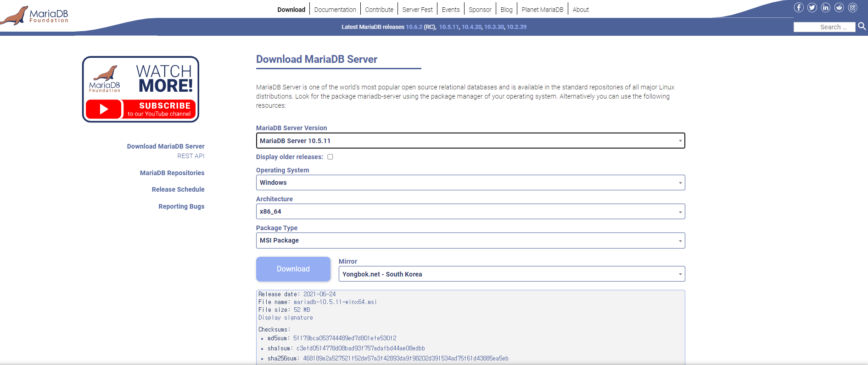Open the MariaDB Server Version dropdown
The image size is (868, 365).
tap(470, 141)
